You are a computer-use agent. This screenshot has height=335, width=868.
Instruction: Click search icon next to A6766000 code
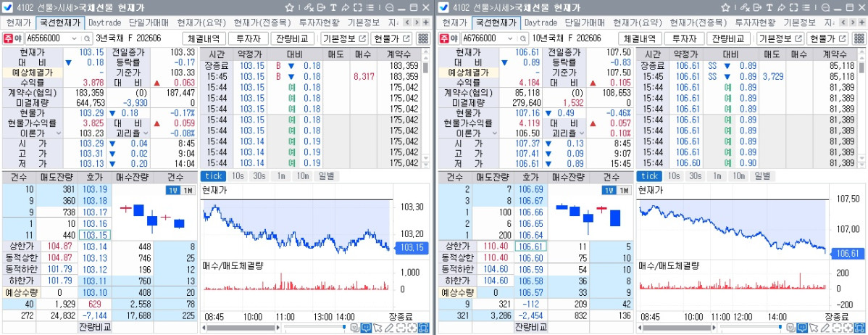click(522, 38)
